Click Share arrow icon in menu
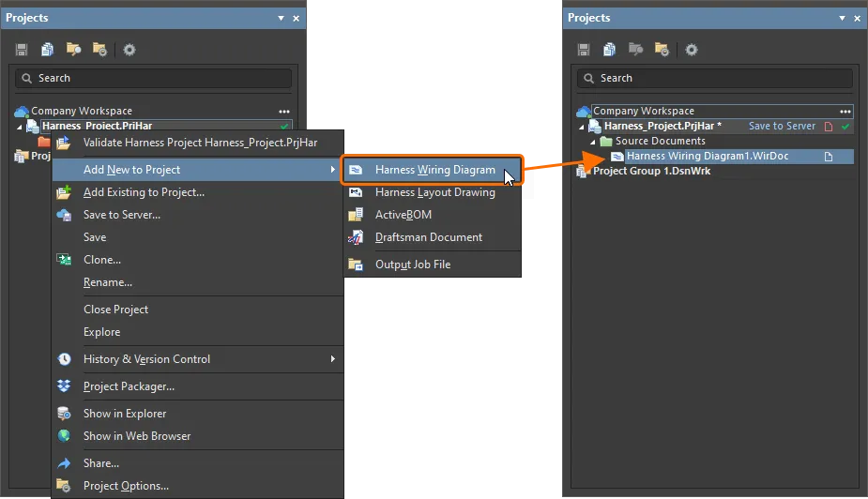 click(x=64, y=463)
